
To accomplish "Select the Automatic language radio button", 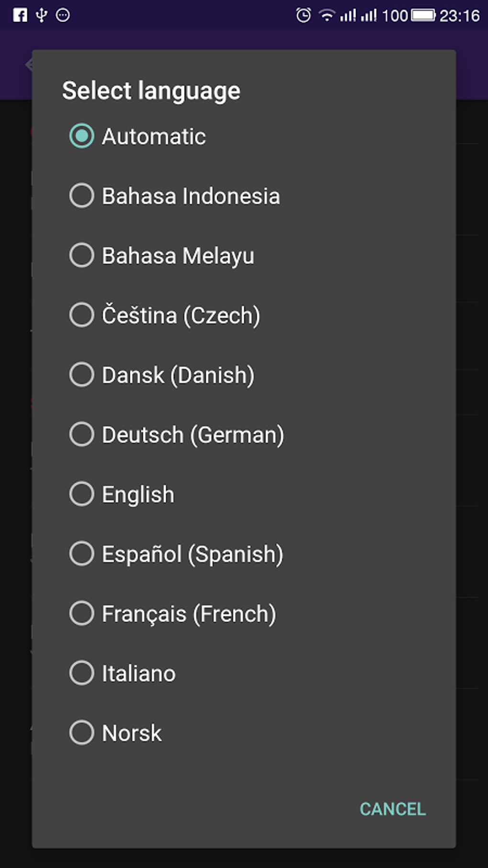I will [x=82, y=136].
